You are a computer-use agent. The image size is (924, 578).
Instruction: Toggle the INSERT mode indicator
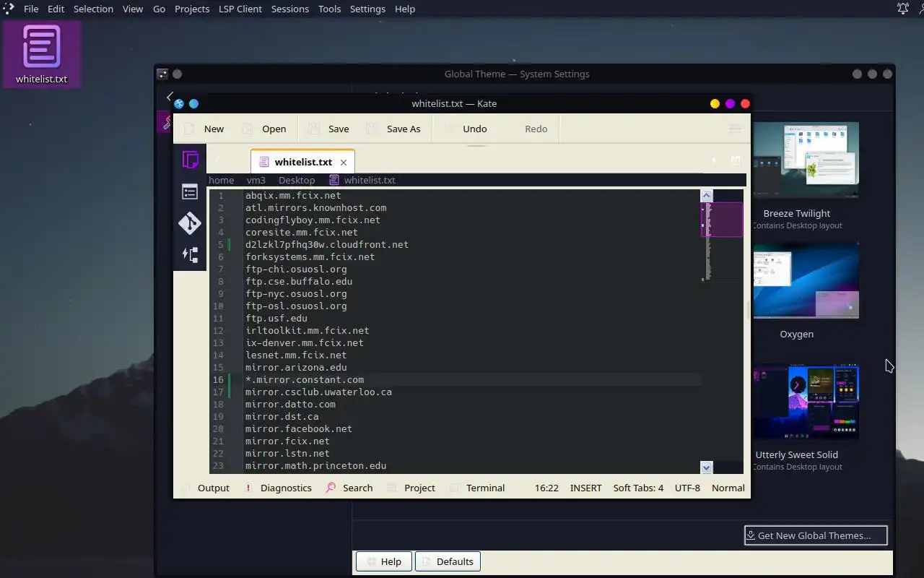585,488
